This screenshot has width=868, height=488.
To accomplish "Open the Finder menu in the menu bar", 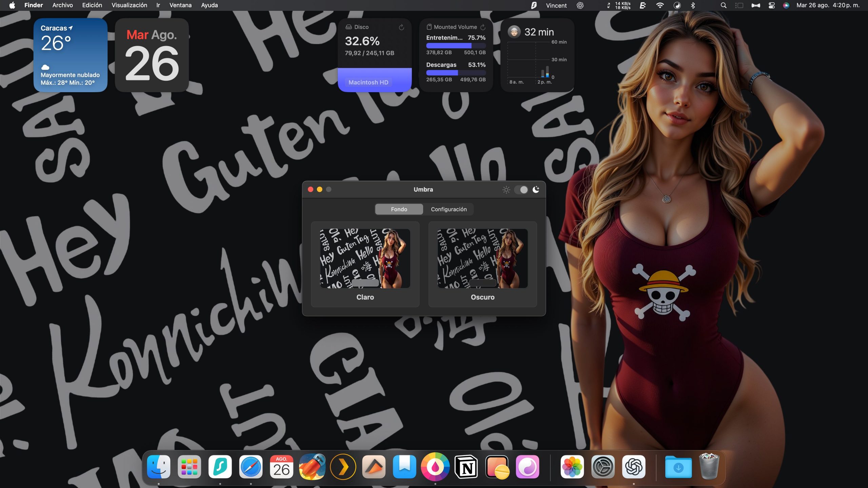I will coord(34,5).
